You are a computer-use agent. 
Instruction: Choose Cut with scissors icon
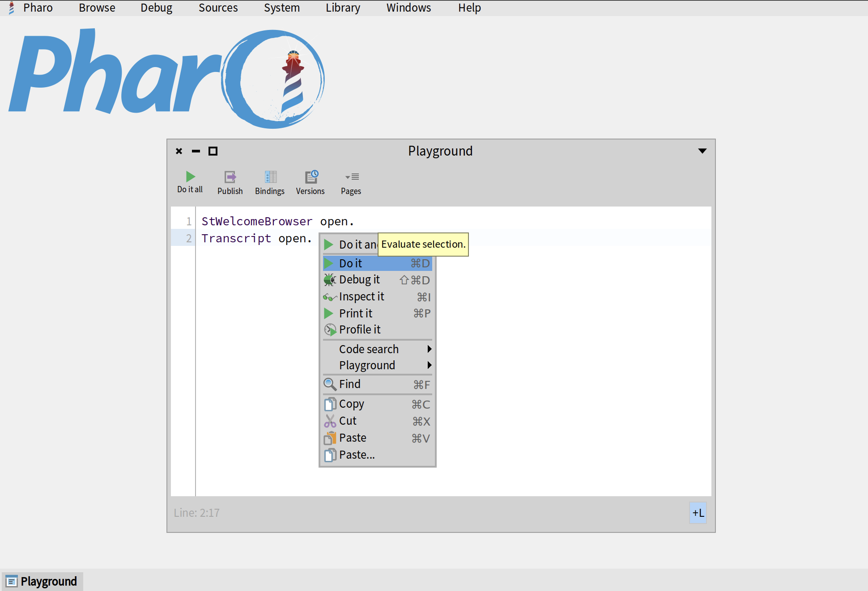(348, 421)
